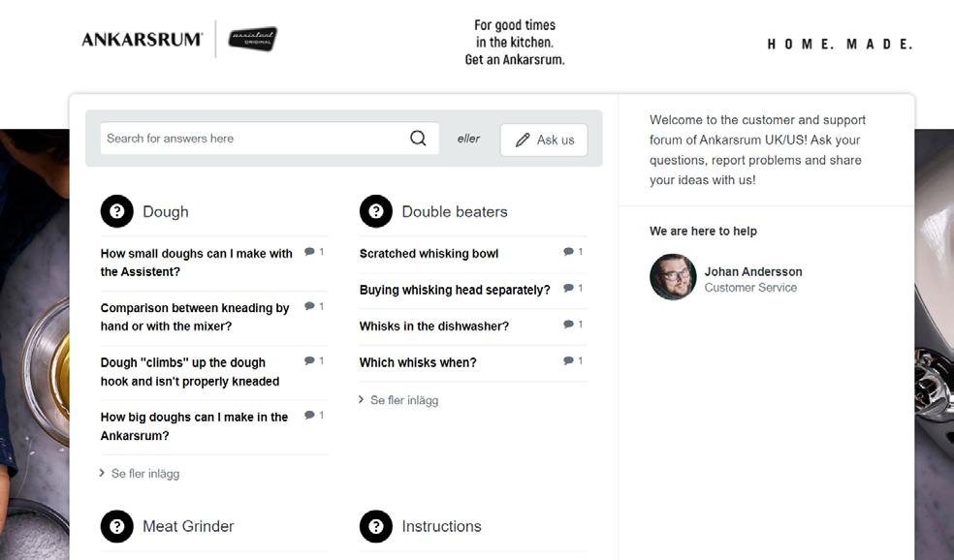Open the Meat Grinder category heading
The width and height of the screenshot is (954, 560).
pos(188,526)
